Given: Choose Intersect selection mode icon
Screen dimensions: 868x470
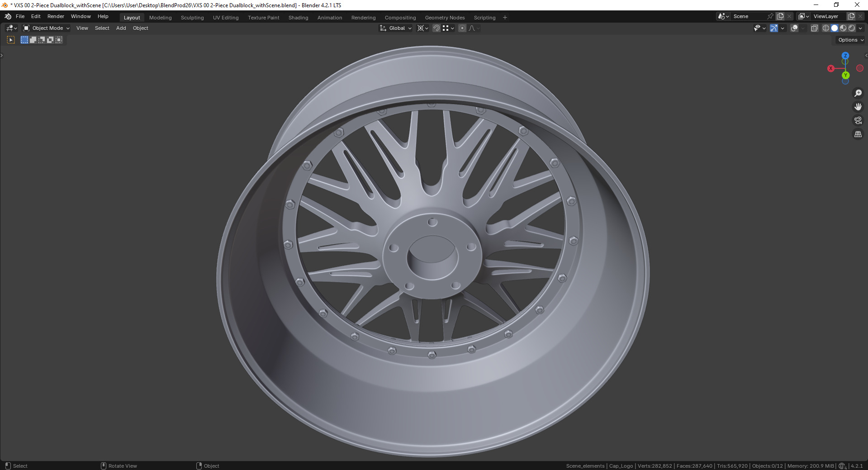Looking at the screenshot, I should (59, 40).
